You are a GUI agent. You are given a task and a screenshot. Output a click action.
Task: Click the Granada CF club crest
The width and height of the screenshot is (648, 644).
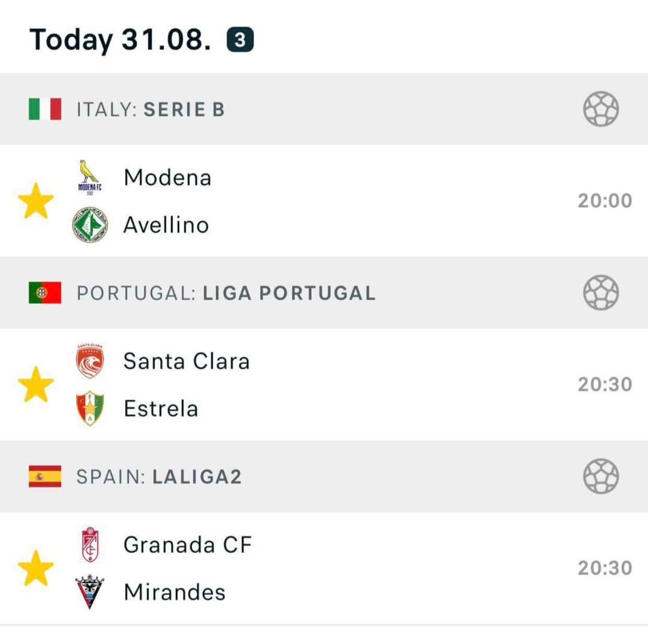[x=90, y=545]
